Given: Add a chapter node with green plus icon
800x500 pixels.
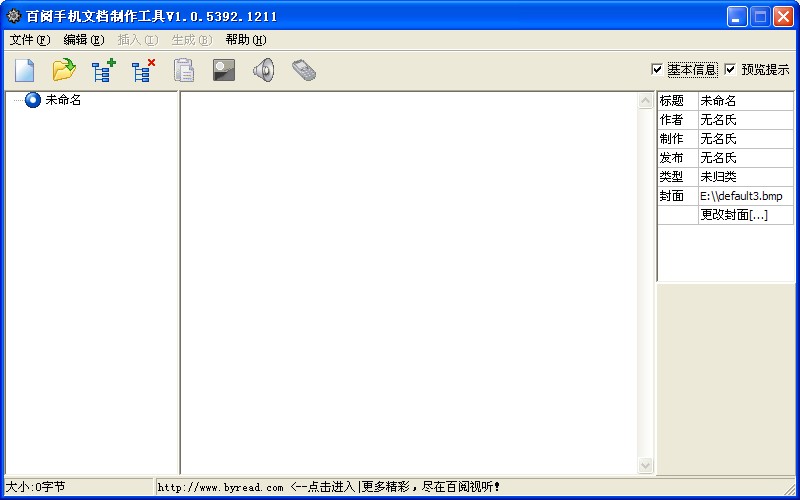Looking at the screenshot, I should [x=104, y=70].
